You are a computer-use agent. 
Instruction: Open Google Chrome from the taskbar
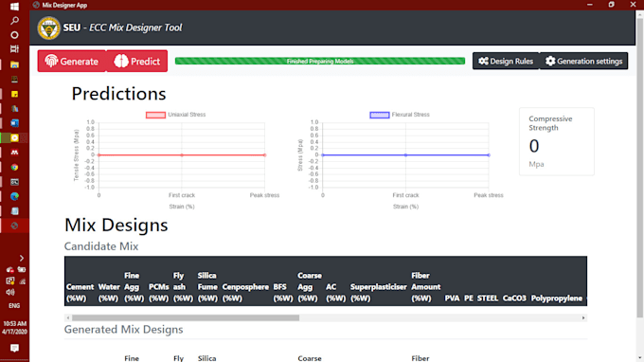(14, 167)
